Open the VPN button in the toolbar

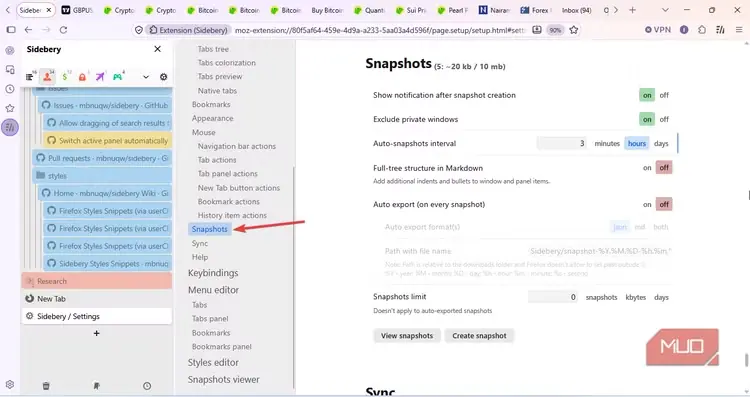[x=658, y=30]
